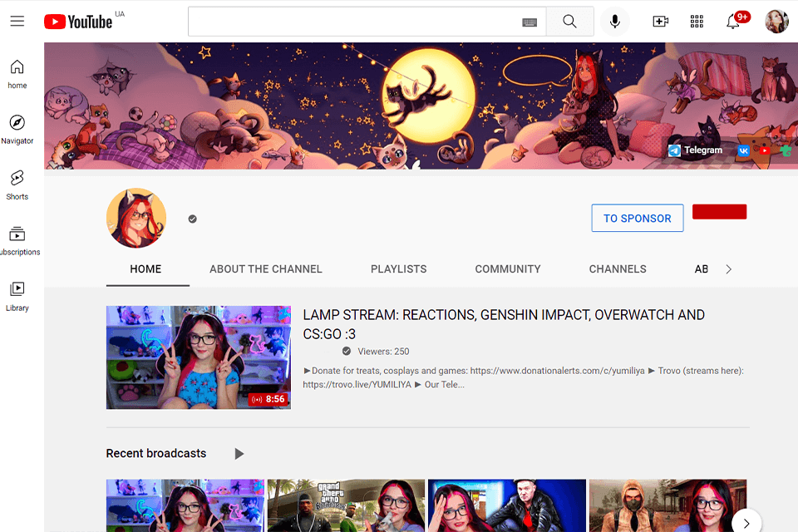Open Library in sidebar

tap(17, 296)
